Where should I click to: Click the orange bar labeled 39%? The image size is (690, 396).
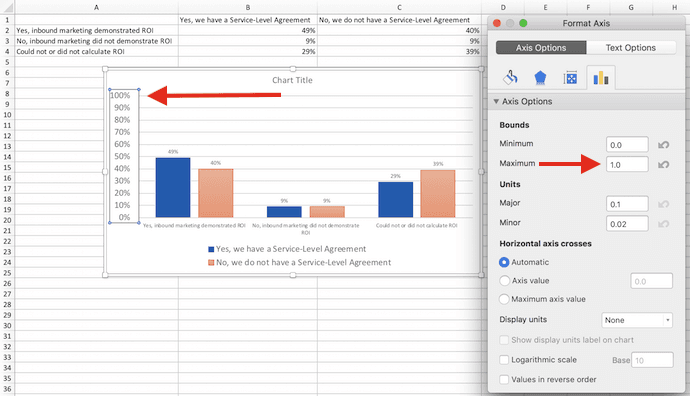pyautogui.click(x=438, y=194)
